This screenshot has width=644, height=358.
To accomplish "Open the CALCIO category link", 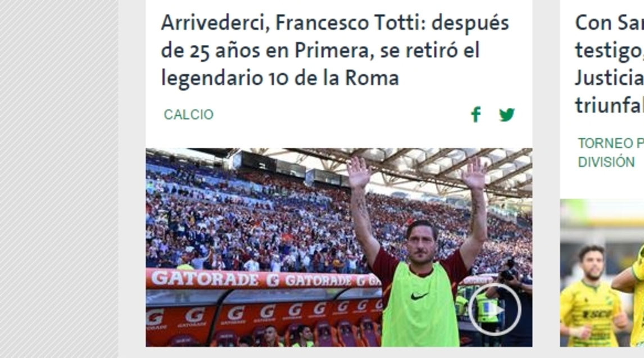I will click(x=188, y=115).
